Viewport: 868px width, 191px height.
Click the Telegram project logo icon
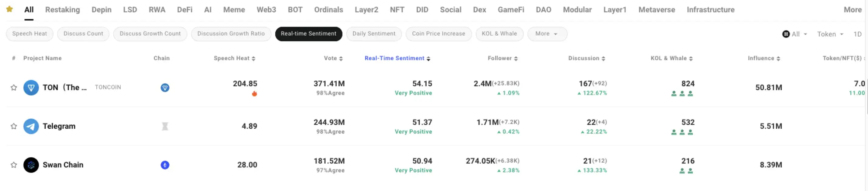31,126
